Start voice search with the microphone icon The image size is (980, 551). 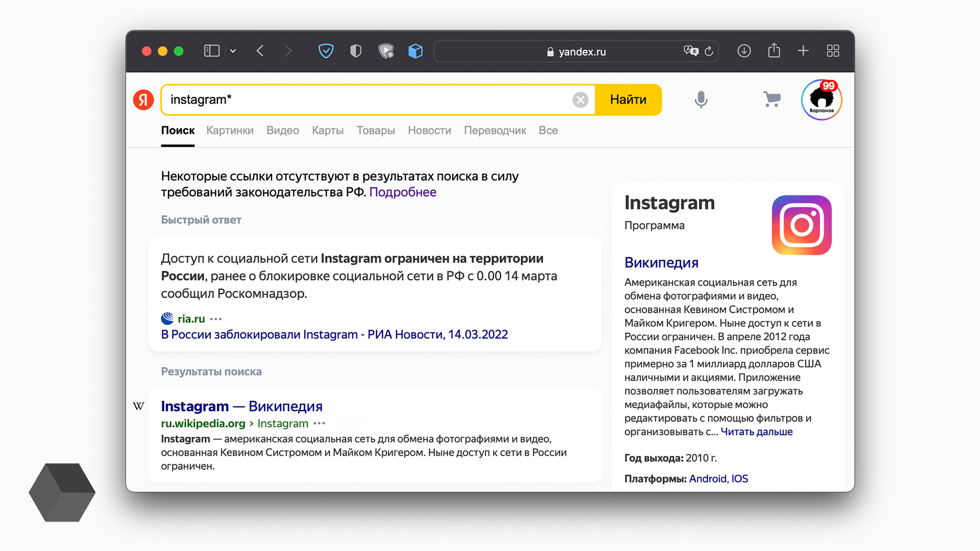(701, 99)
